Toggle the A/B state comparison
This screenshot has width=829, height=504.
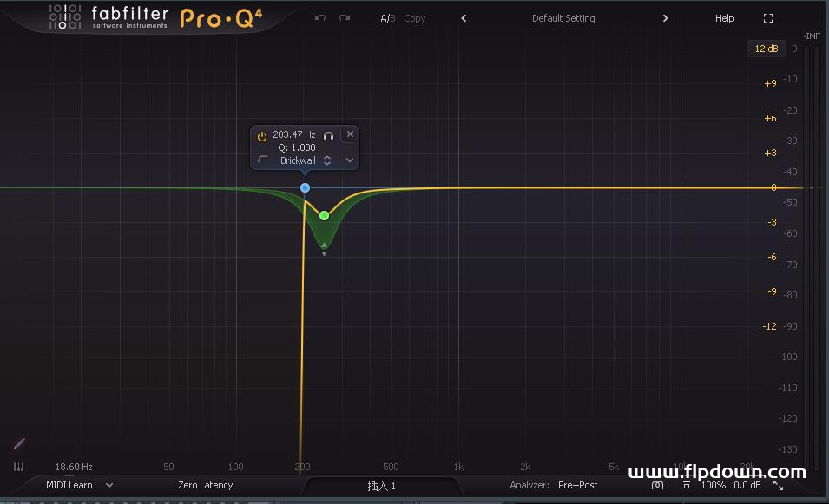click(x=387, y=18)
